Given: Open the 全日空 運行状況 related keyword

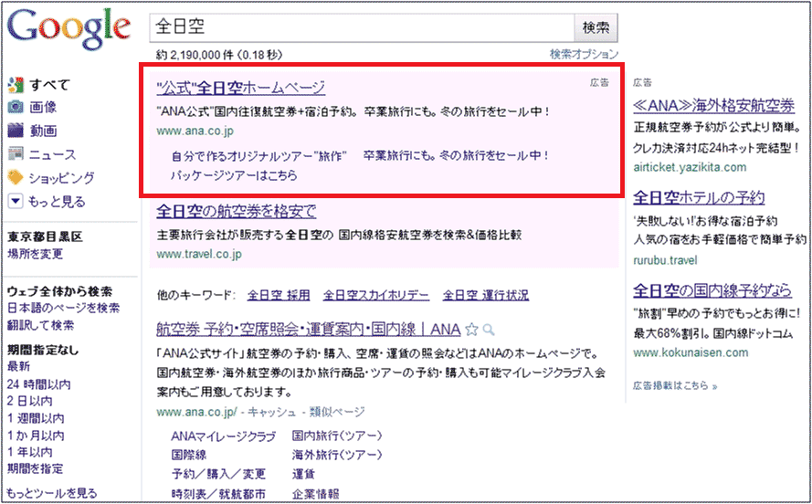Looking at the screenshot, I should 485,295.
